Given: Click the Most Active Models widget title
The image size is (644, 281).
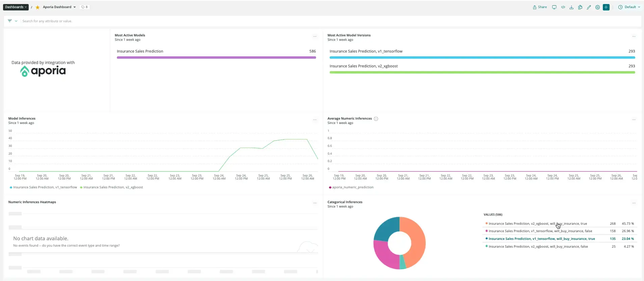Looking at the screenshot, I should pyautogui.click(x=130, y=35).
